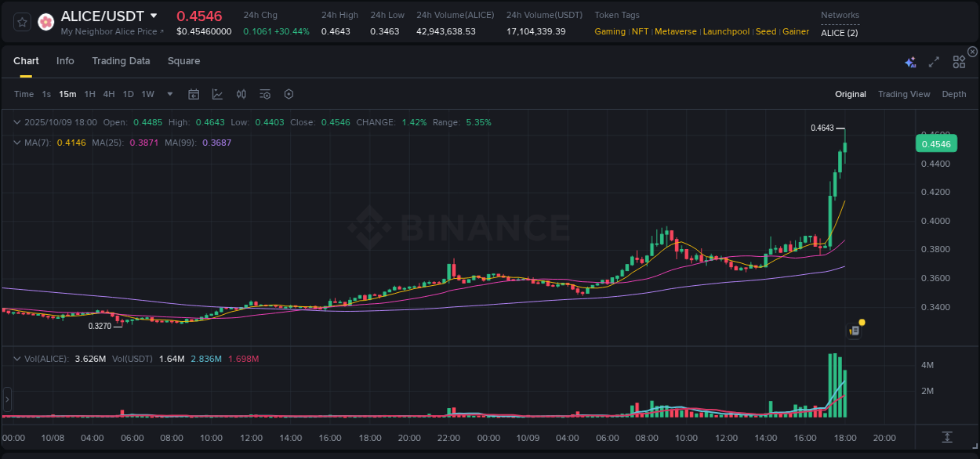Screen dimensions: 980x459
Task: Switch to the Trading Data tab
Action: (x=121, y=60)
